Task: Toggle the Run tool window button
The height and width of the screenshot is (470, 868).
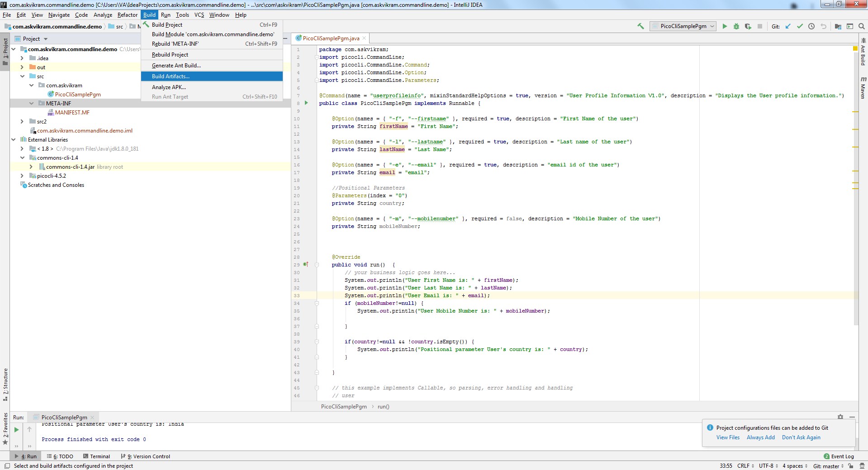Action: (26, 456)
